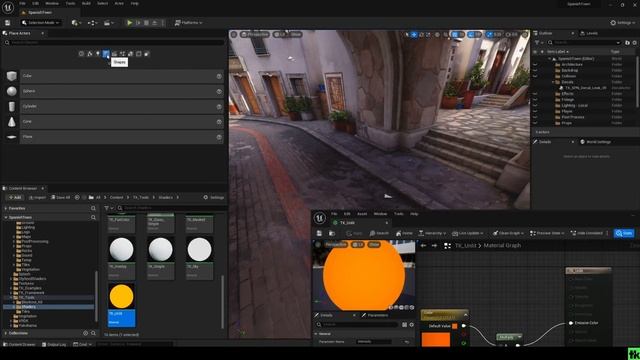Open the Unreal Engine logo in main window
Viewport: 640px width, 360px height.
click(x=7, y=7)
